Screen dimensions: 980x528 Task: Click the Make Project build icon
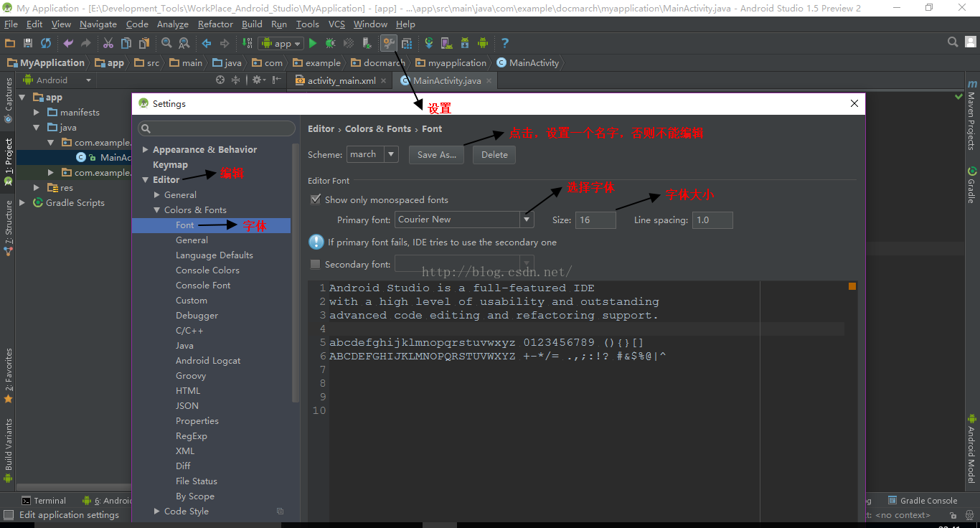[x=248, y=43]
